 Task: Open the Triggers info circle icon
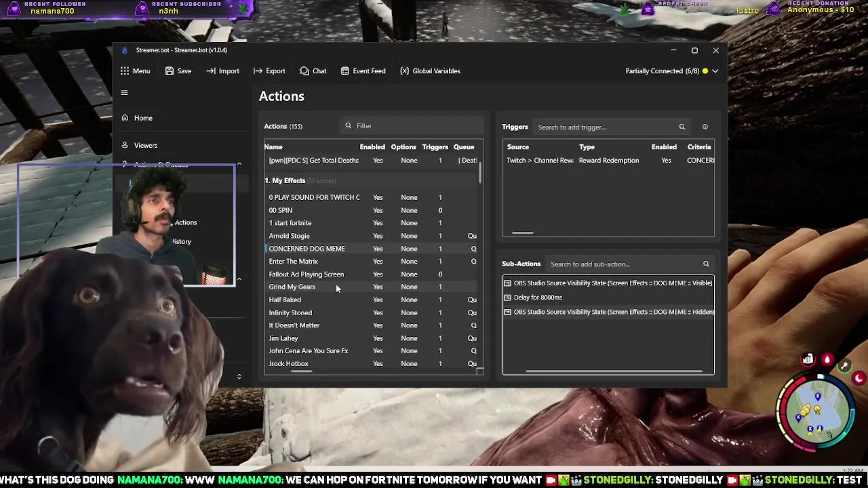tap(705, 127)
